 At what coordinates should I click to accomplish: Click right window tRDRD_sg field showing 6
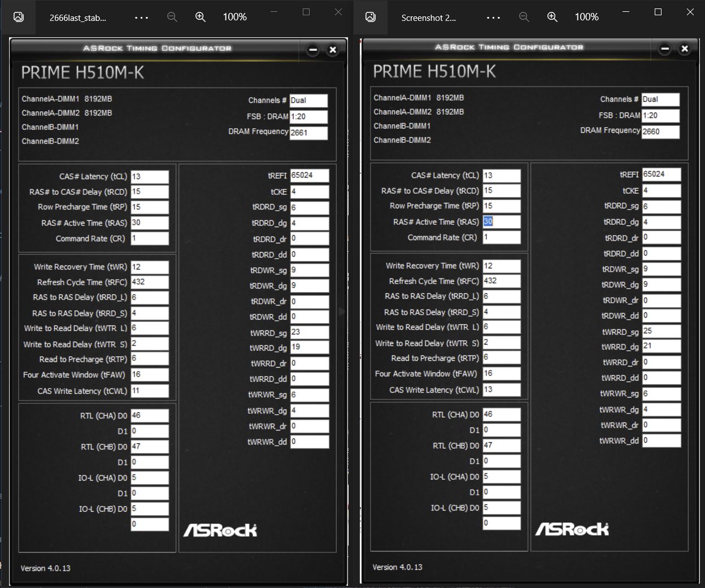(662, 206)
